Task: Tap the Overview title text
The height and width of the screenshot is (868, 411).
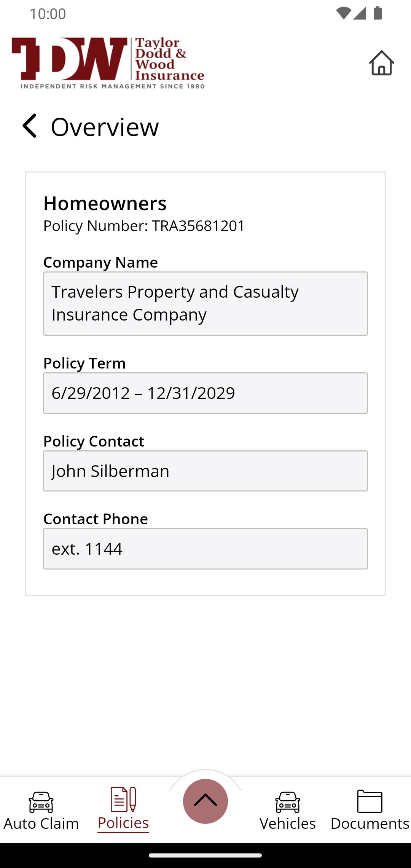Action: (105, 127)
